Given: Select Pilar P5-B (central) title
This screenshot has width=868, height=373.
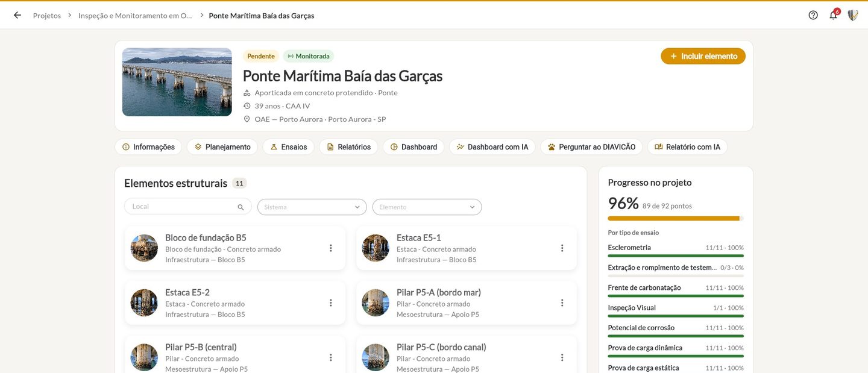Looking at the screenshot, I should point(201,347).
